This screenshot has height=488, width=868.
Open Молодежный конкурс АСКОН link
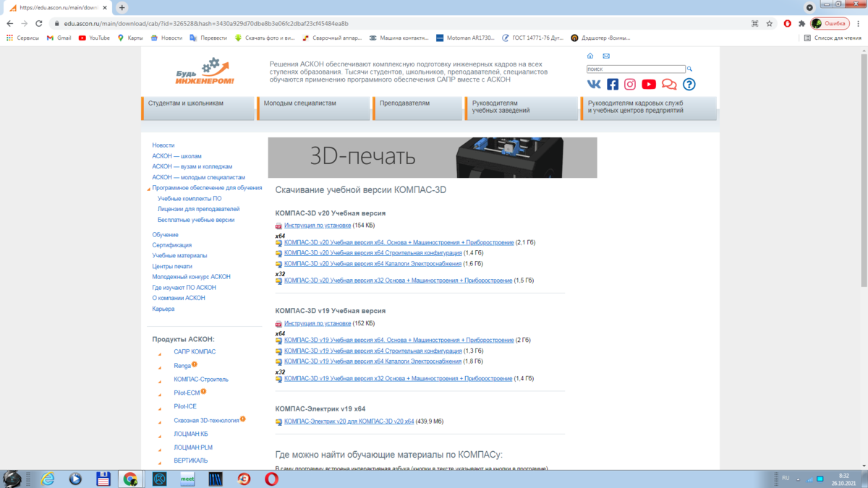click(x=191, y=277)
